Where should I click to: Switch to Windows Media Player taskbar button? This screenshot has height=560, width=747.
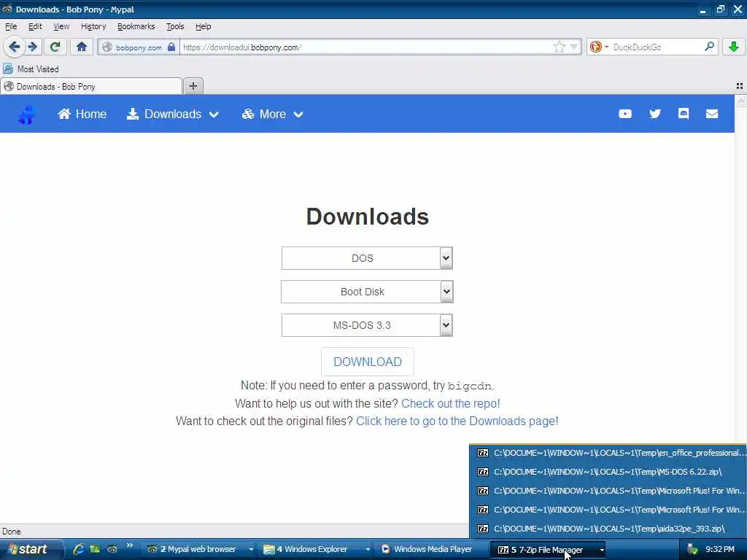pyautogui.click(x=432, y=550)
